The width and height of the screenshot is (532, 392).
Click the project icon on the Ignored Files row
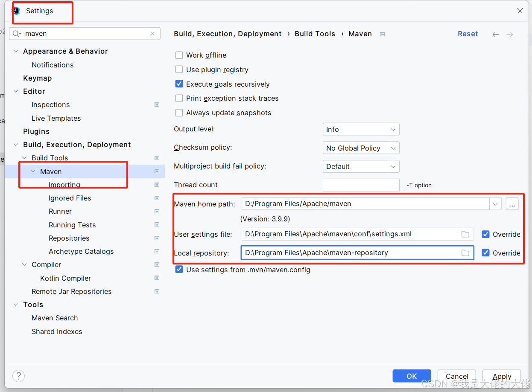157,198
